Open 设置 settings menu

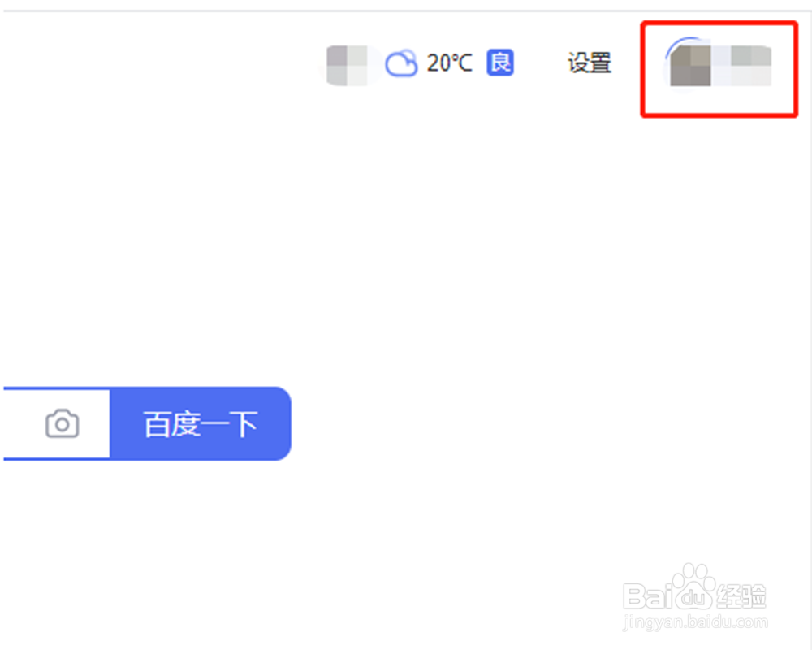point(590,63)
